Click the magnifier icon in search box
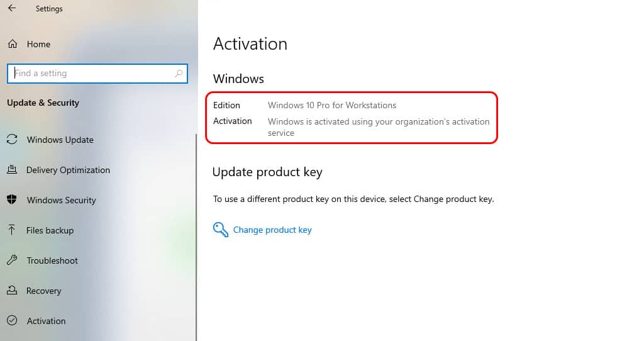This screenshot has height=341, width=644. (x=179, y=73)
